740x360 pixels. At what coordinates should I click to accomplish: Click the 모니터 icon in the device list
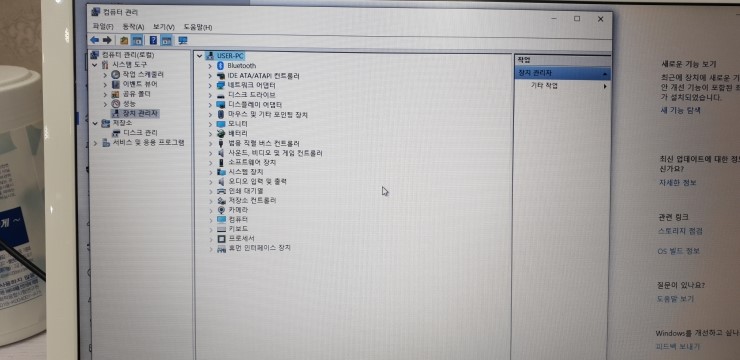(x=220, y=124)
